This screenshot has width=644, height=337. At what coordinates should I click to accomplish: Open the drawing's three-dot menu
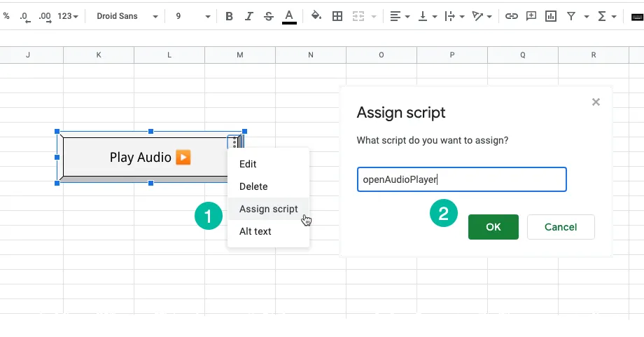tap(234, 142)
